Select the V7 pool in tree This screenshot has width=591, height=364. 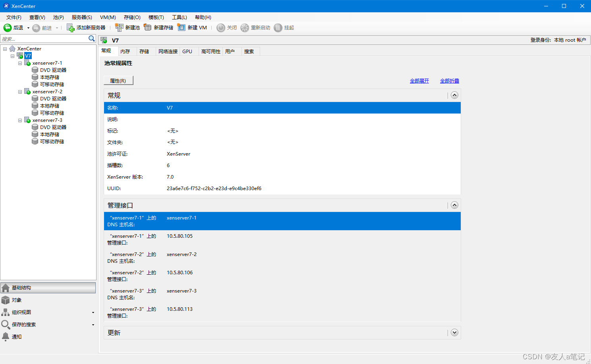coord(28,56)
